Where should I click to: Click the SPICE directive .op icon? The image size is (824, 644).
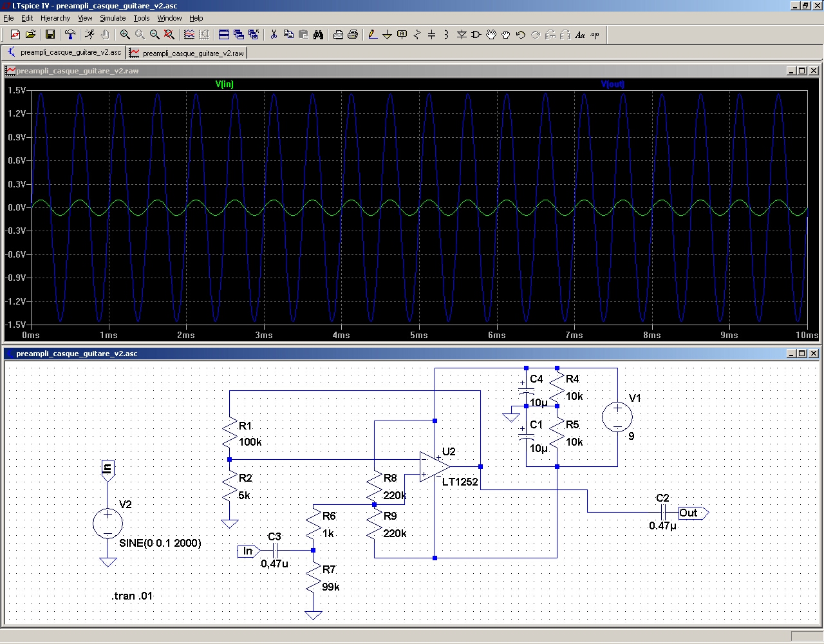(595, 35)
